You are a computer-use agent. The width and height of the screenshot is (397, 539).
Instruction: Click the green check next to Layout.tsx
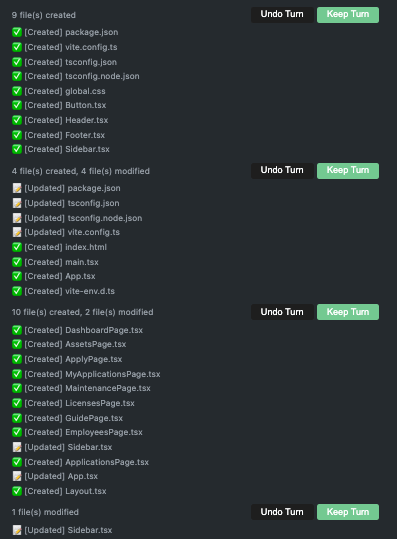coord(17,491)
